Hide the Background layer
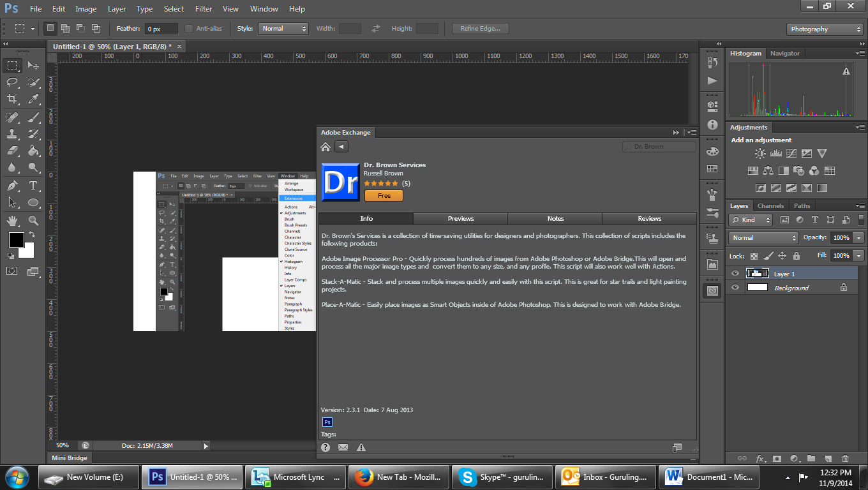 click(x=735, y=287)
